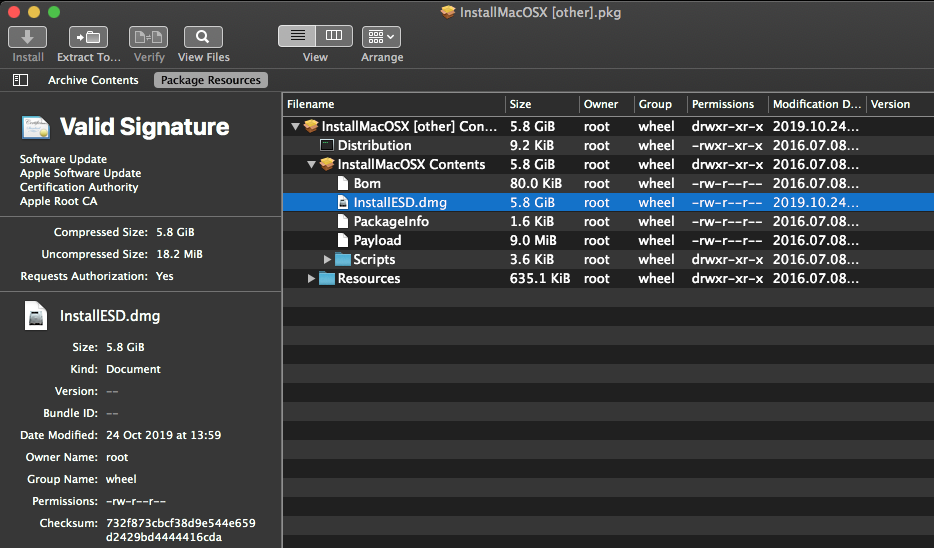
Task: Click the InstallESD.dmg info panel icon
Action: point(36,316)
